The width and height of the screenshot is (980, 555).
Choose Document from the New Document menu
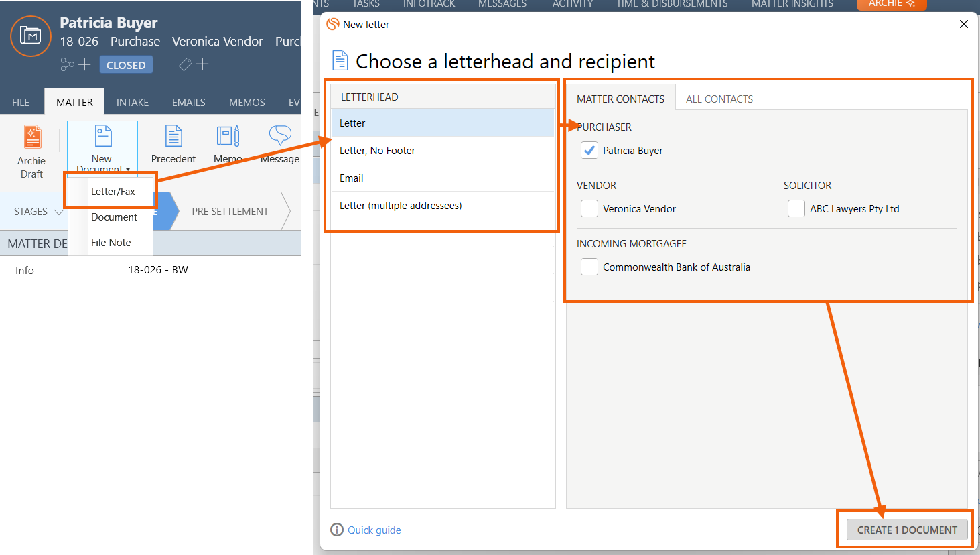[x=114, y=217]
